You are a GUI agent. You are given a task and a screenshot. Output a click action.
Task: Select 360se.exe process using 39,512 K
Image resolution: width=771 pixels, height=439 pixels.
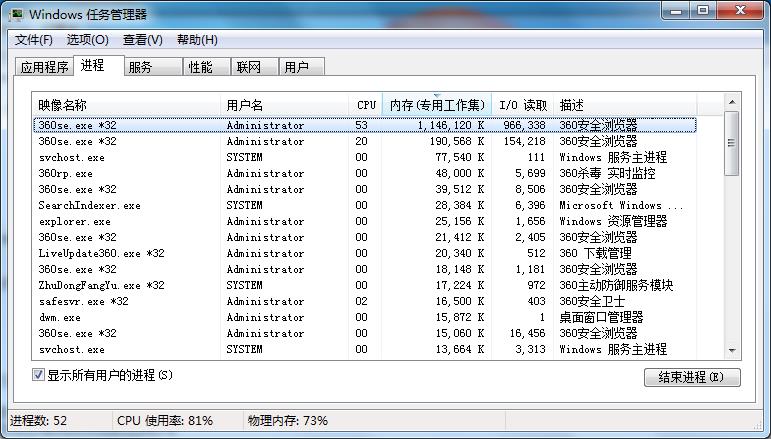click(365, 189)
